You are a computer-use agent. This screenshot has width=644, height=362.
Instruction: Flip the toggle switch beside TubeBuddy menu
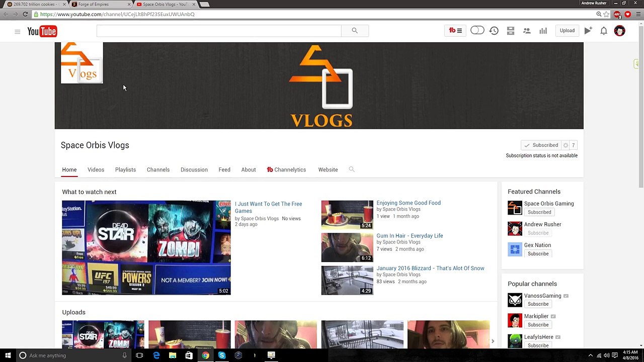point(477,31)
